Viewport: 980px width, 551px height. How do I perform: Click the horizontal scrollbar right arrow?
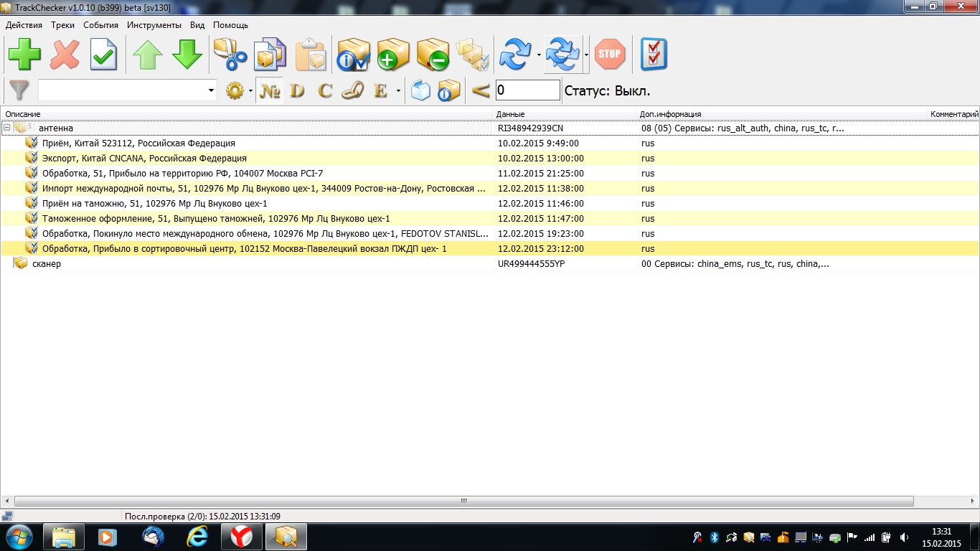[x=973, y=501]
